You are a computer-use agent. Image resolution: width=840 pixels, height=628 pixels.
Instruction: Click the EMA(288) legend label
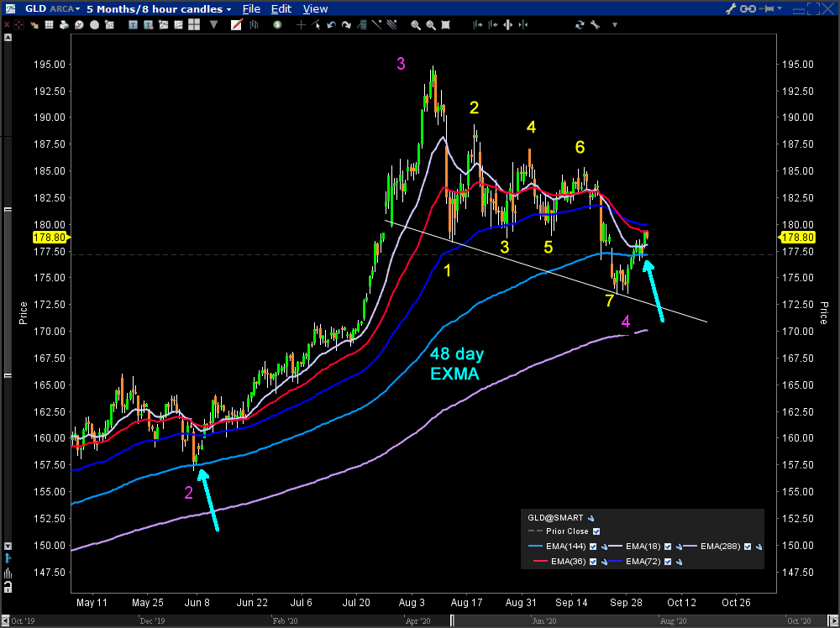tap(721, 547)
